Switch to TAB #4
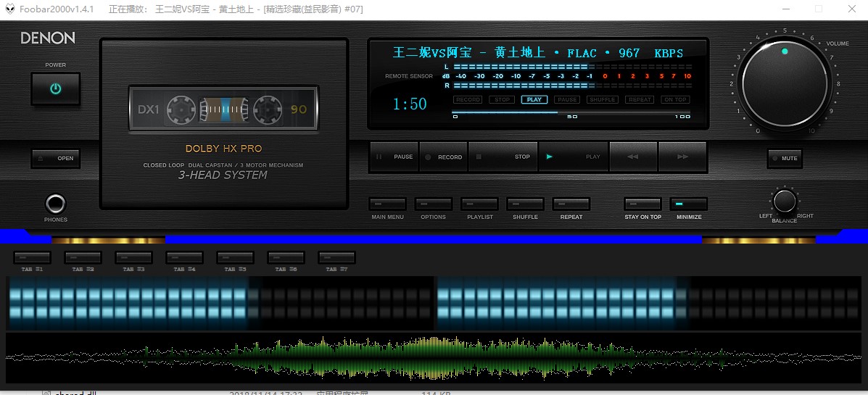The image size is (868, 395). (184, 258)
